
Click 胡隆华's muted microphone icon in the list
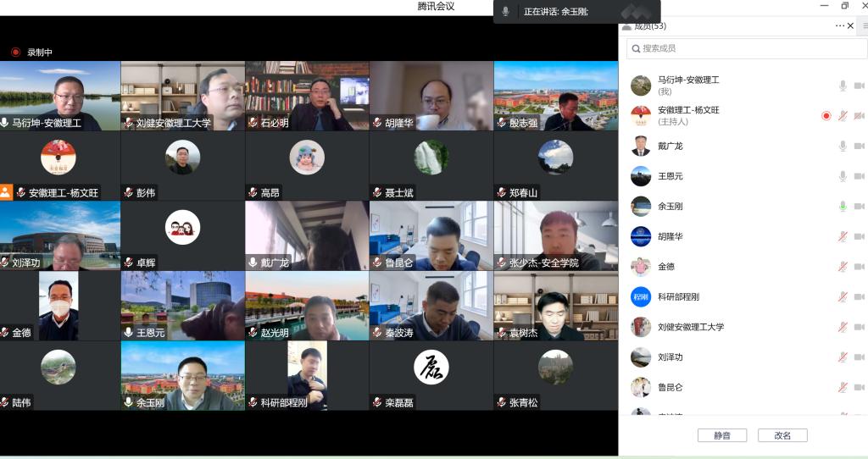point(843,236)
